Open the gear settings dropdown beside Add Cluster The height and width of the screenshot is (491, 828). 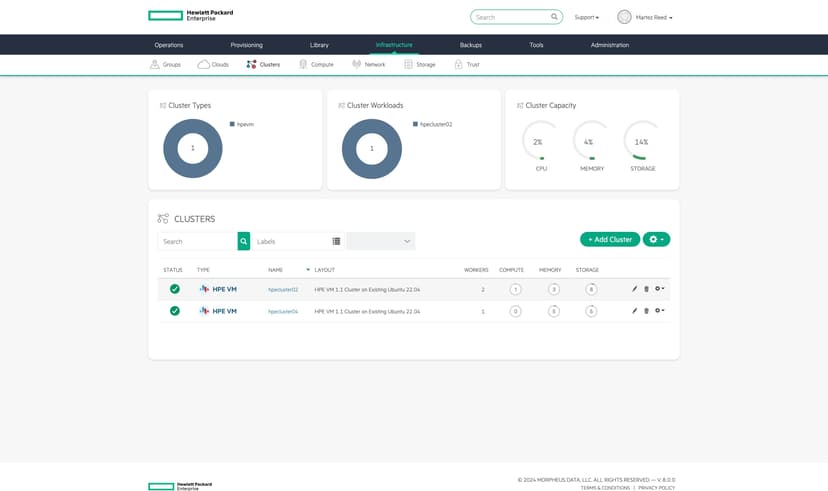click(656, 239)
